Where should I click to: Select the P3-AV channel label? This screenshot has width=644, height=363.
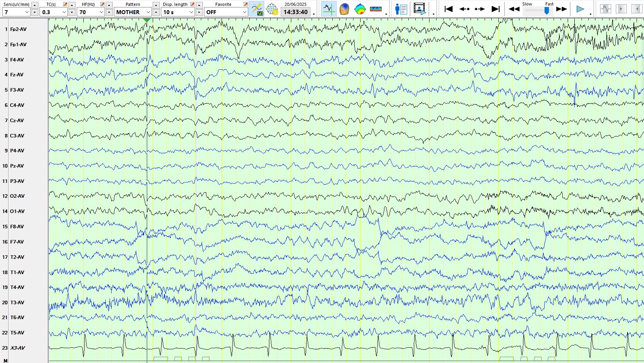pos(17,181)
